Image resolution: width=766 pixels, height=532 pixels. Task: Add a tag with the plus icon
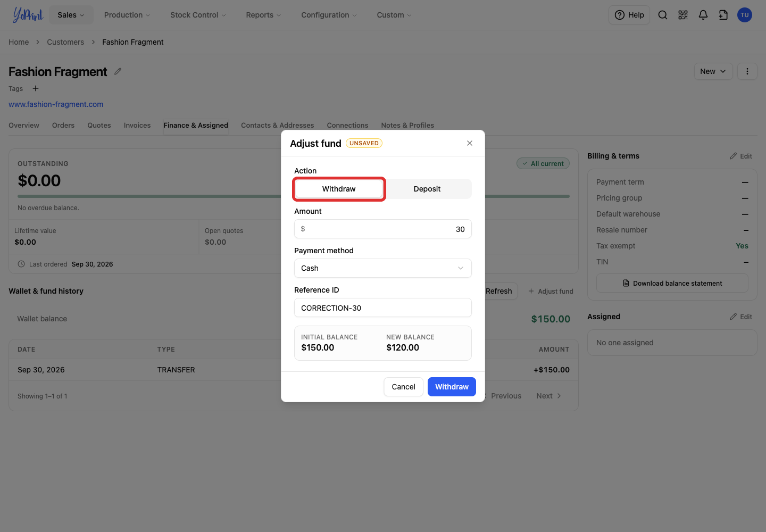[x=36, y=88]
